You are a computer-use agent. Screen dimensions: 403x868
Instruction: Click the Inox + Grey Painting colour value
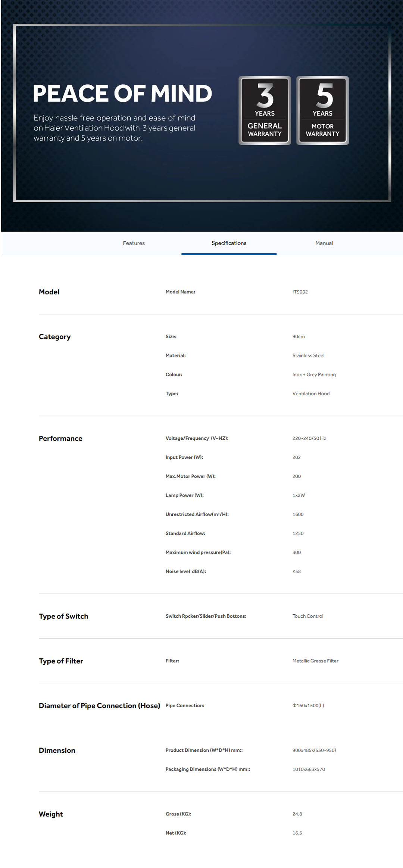314,375
